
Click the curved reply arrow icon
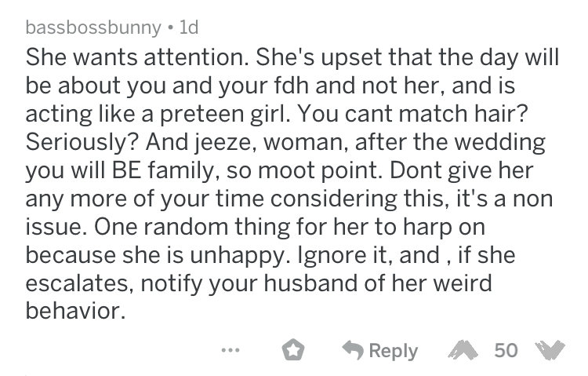pos(353,350)
